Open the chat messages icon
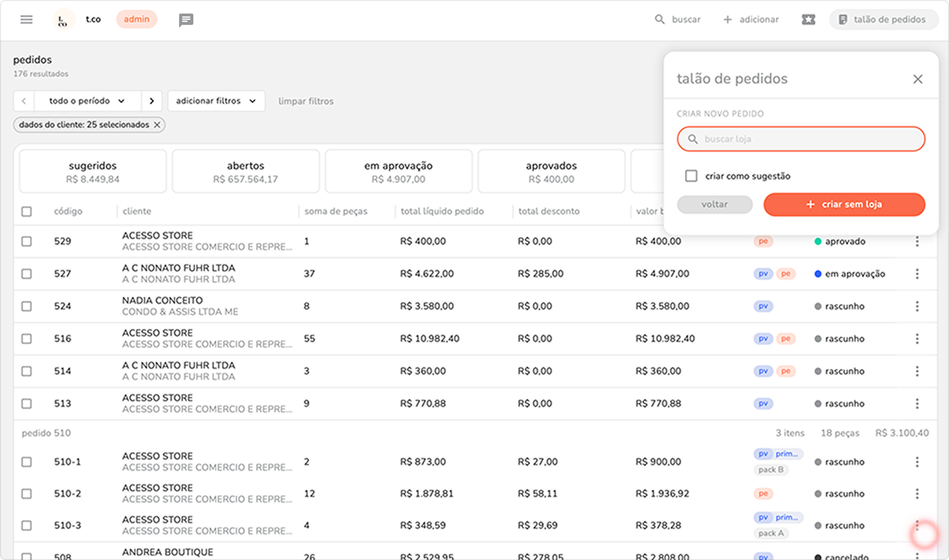 click(x=186, y=20)
